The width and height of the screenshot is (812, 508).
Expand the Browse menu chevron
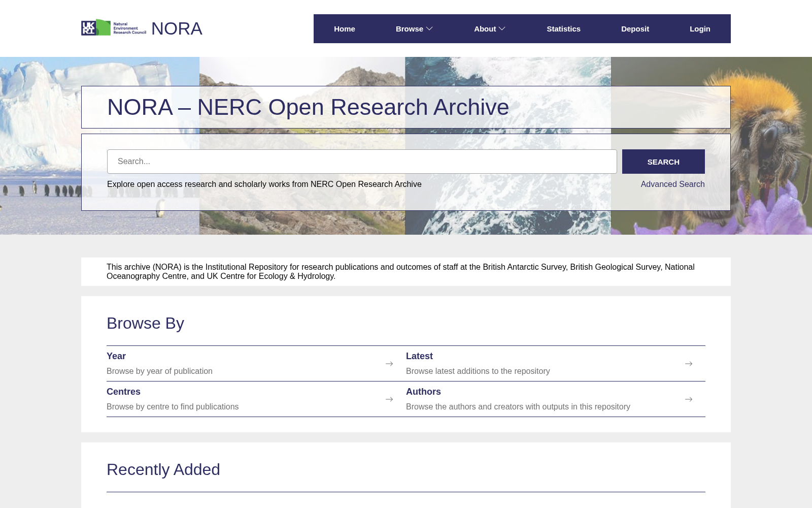pos(429,29)
